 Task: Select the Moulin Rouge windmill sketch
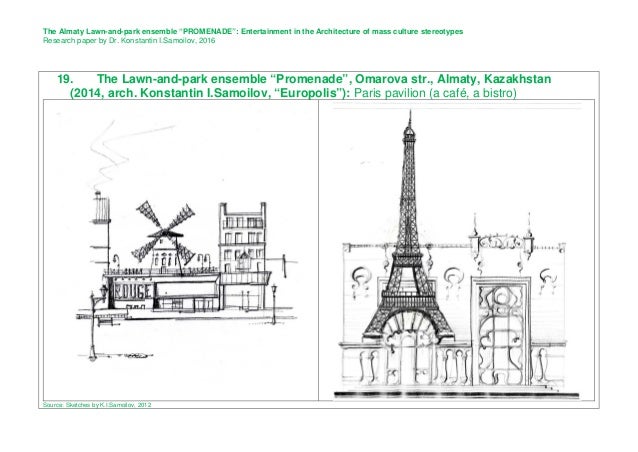[x=181, y=250]
